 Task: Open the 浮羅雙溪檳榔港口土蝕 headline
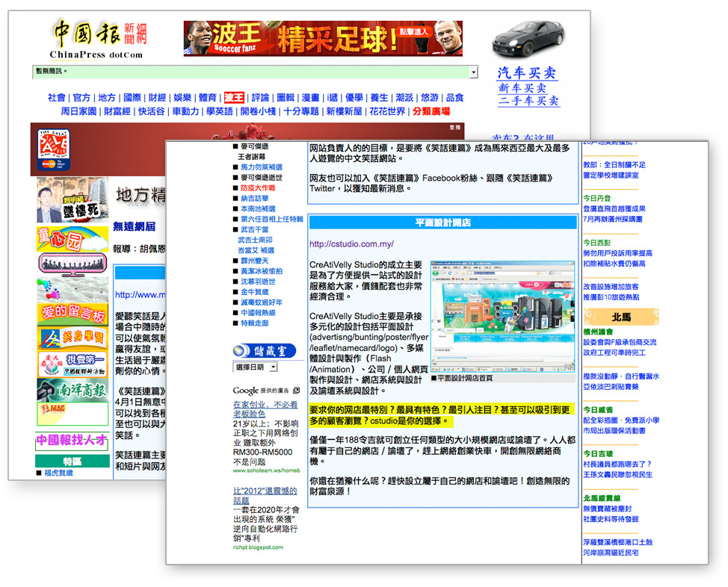point(618,542)
